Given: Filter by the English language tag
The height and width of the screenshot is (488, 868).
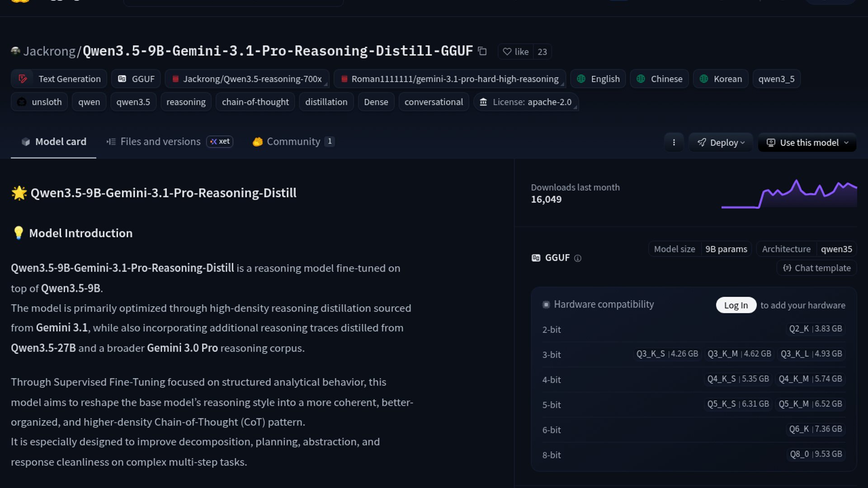Looking at the screenshot, I should tap(598, 79).
